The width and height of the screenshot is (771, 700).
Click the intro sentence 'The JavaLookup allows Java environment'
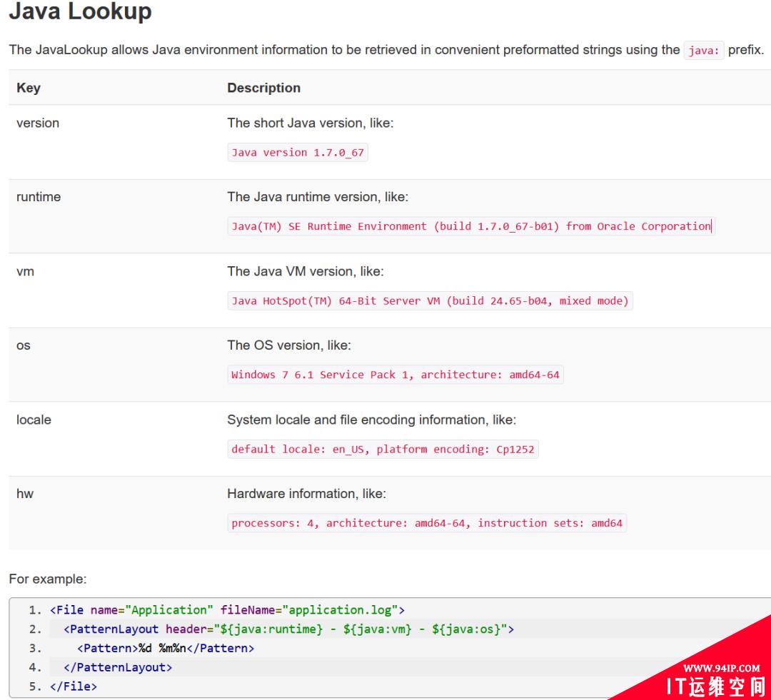pyautogui.click(x=386, y=50)
